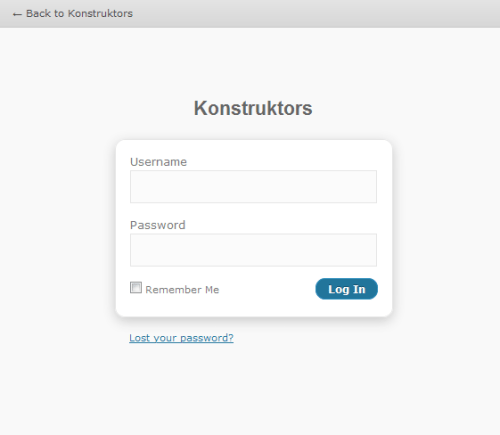This screenshot has height=435, width=500.
Task: Click the 'Remember Me' label text
Action: pos(182,290)
